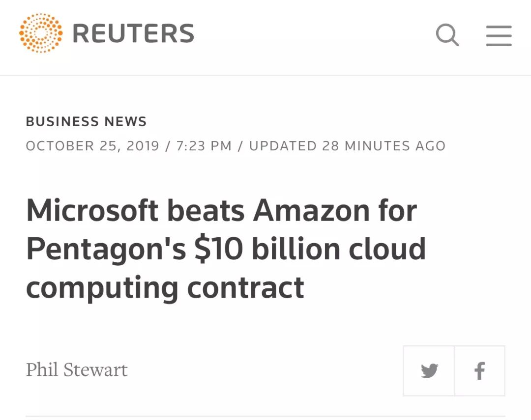Click the 7:23 PM timestamp

203,146
